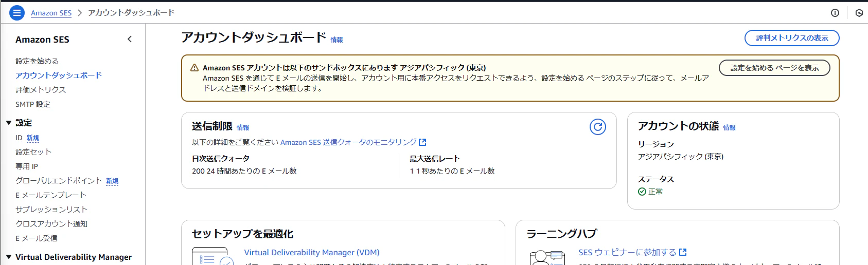Refresh the 送信制限 panel
Screen dimensions: 868x265
597,127
